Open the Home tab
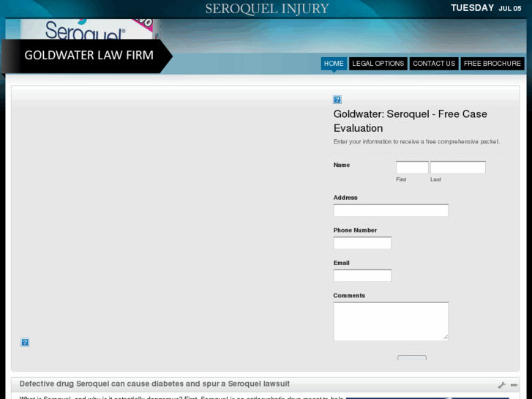The height and width of the screenshot is (399, 532). [334, 64]
